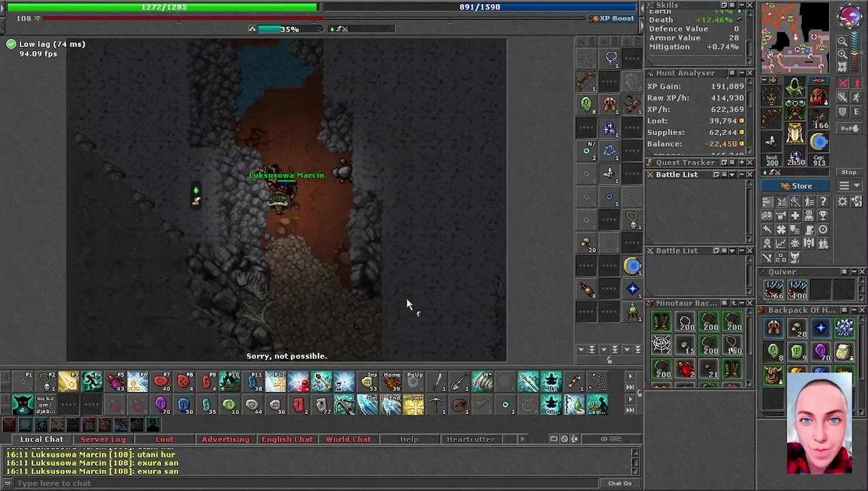Minimize the Hunt Analyser panel
Image resolution: width=868 pixels, height=491 pixels.
742,73
